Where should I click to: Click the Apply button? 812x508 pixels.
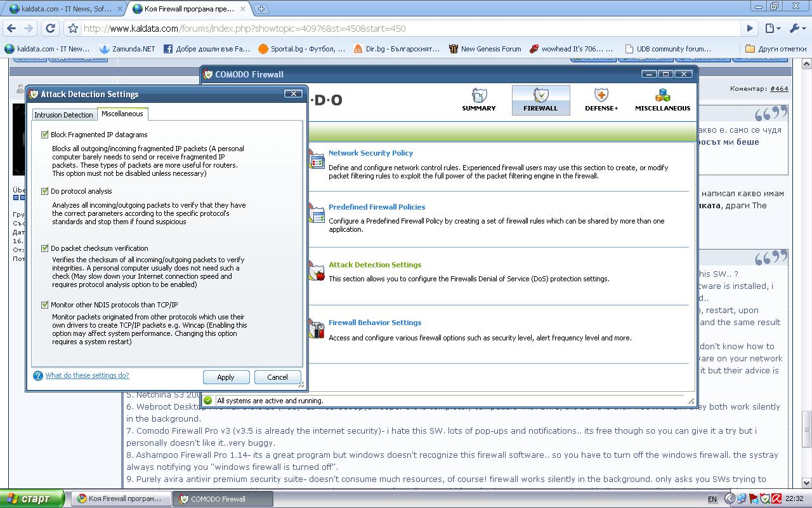coord(226,377)
